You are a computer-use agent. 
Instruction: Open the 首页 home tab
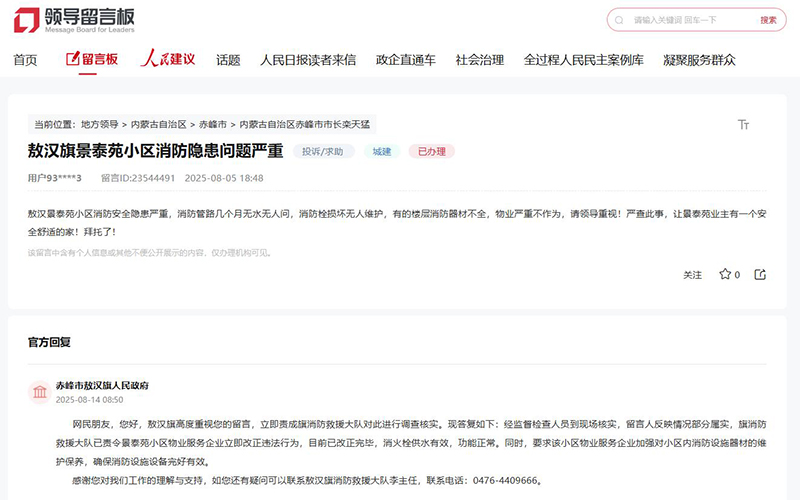[x=25, y=60]
